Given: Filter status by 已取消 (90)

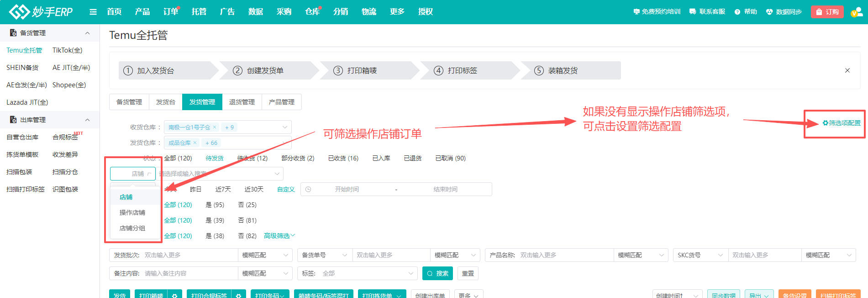Looking at the screenshot, I should (451, 158).
